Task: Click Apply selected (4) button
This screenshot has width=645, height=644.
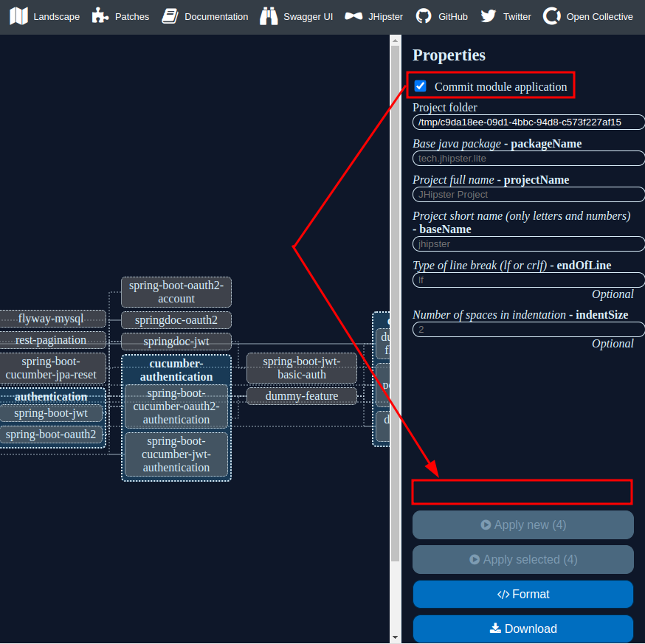Action: pyautogui.click(x=522, y=559)
